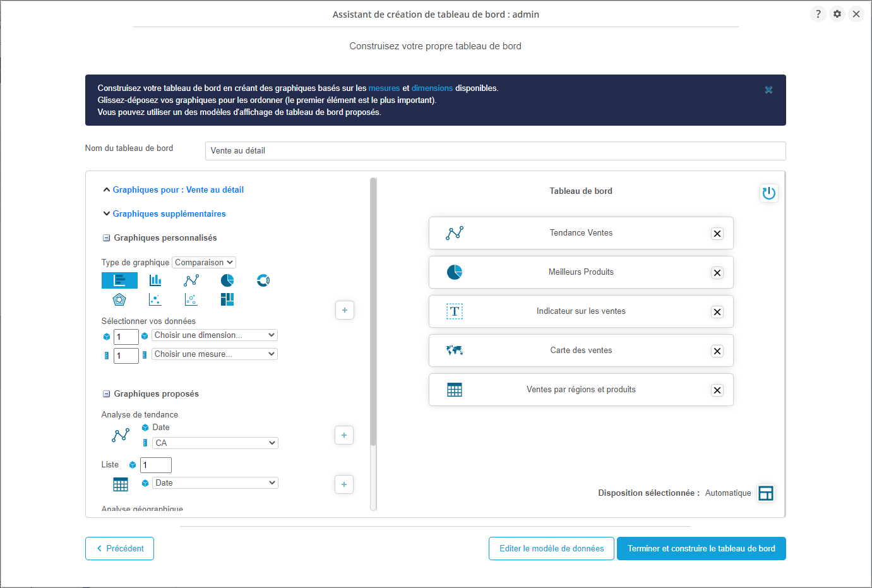Dismiss the blue info banner
The width and height of the screenshot is (872, 588).
[768, 90]
